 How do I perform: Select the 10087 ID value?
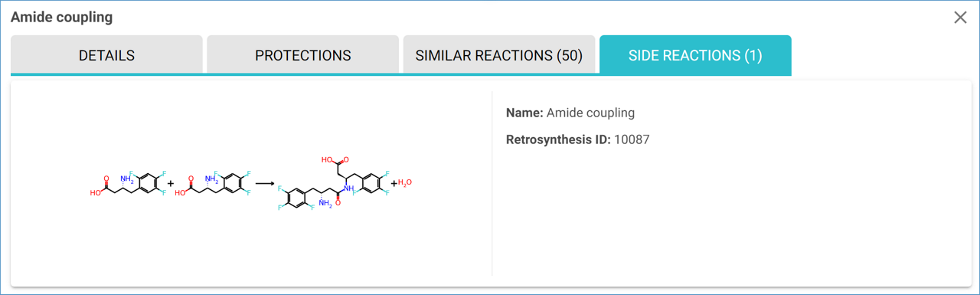coord(632,139)
